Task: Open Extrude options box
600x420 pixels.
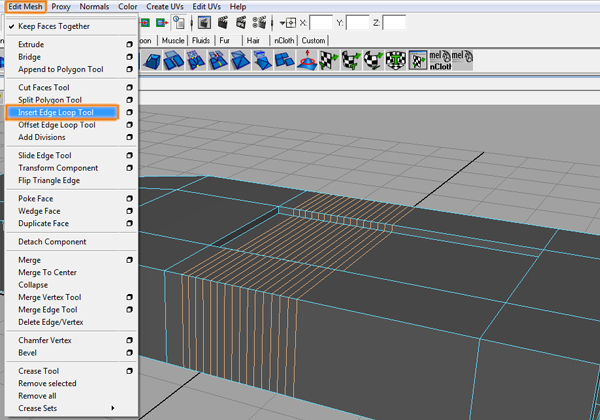Action: pos(129,44)
